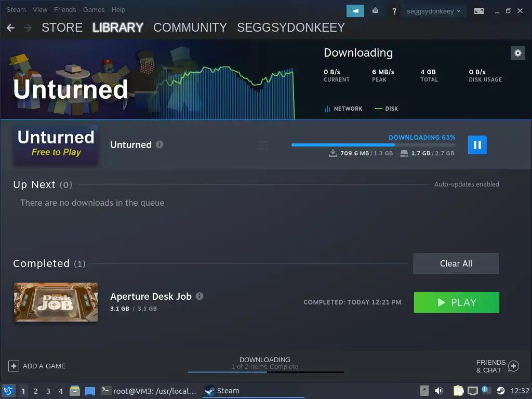Open the Games menu
Image resolution: width=532 pixels, height=399 pixels.
point(94,10)
